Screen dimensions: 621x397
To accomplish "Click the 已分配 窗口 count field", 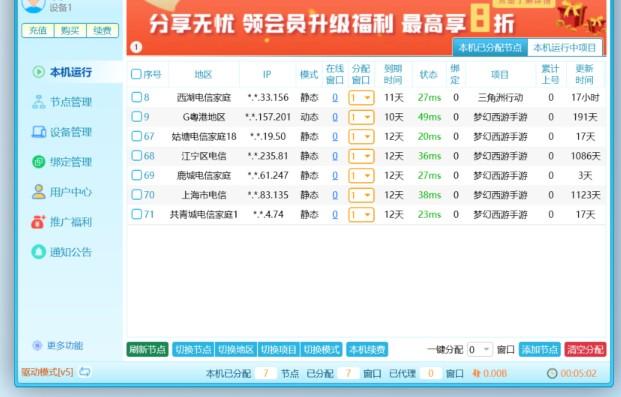I will coord(348,373).
